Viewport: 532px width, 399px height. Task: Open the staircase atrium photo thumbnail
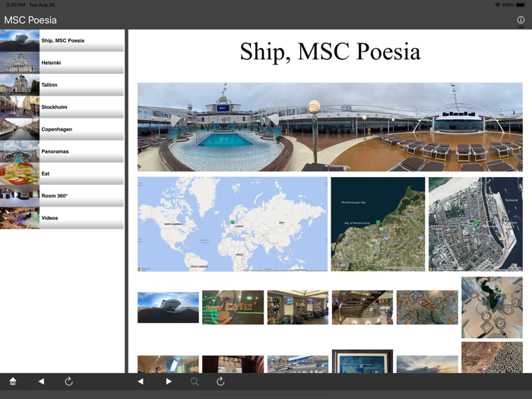[363, 307]
